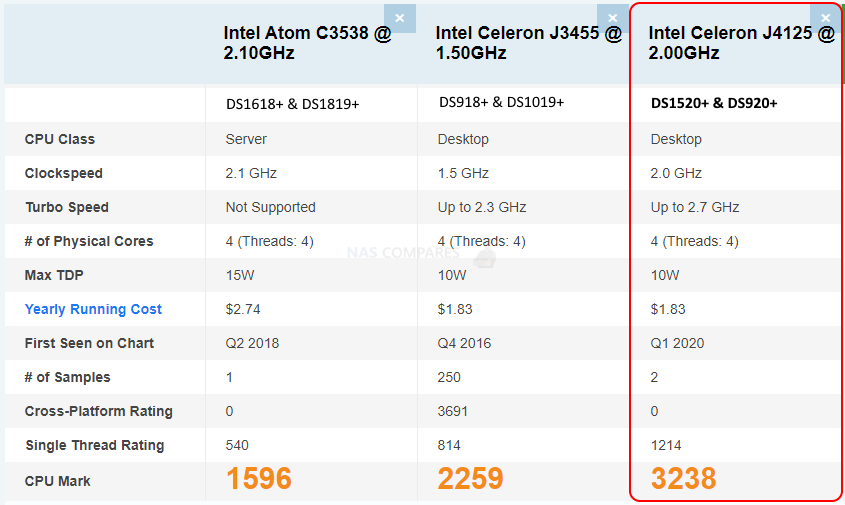Viewport: 845px width, 505px height.
Task: Click the CPU Mark row label
Action: click(58, 481)
